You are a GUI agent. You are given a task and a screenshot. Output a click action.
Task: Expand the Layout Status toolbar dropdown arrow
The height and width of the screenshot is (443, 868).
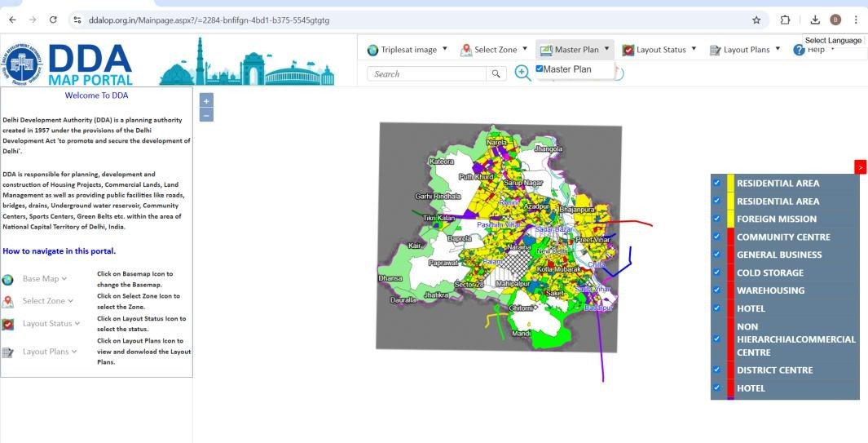click(x=694, y=49)
